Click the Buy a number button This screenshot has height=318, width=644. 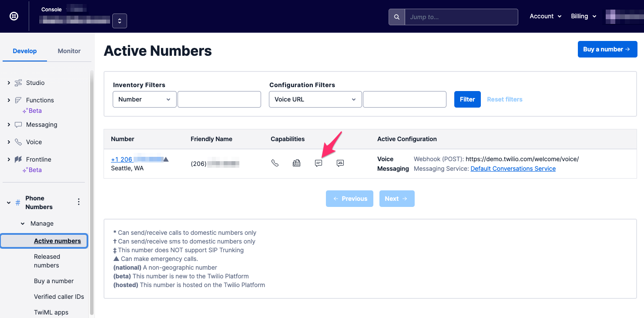tap(607, 49)
